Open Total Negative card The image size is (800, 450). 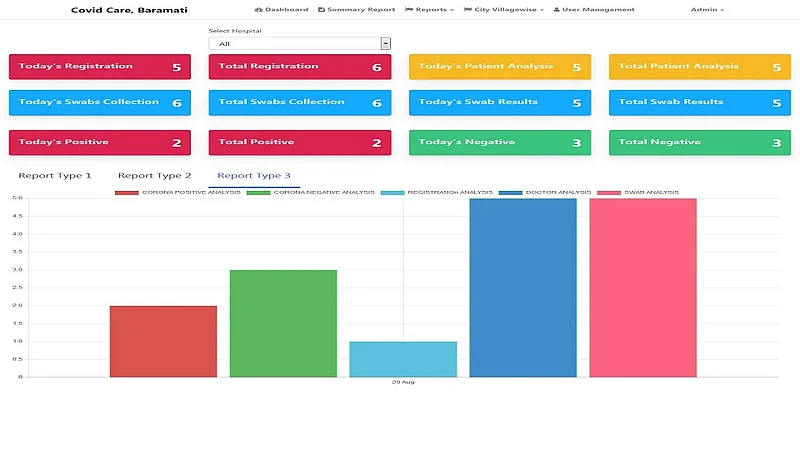pyautogui.click(x=700, y=142)
